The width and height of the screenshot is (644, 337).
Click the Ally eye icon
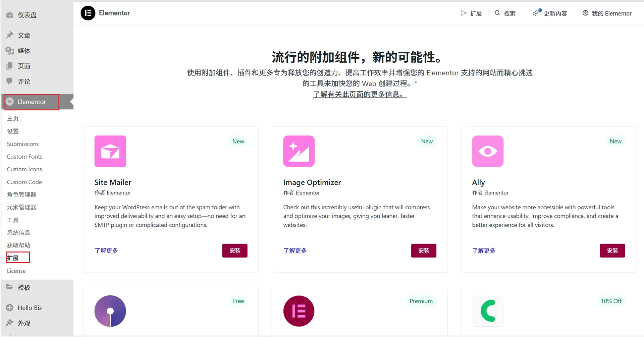click(488, 151)
